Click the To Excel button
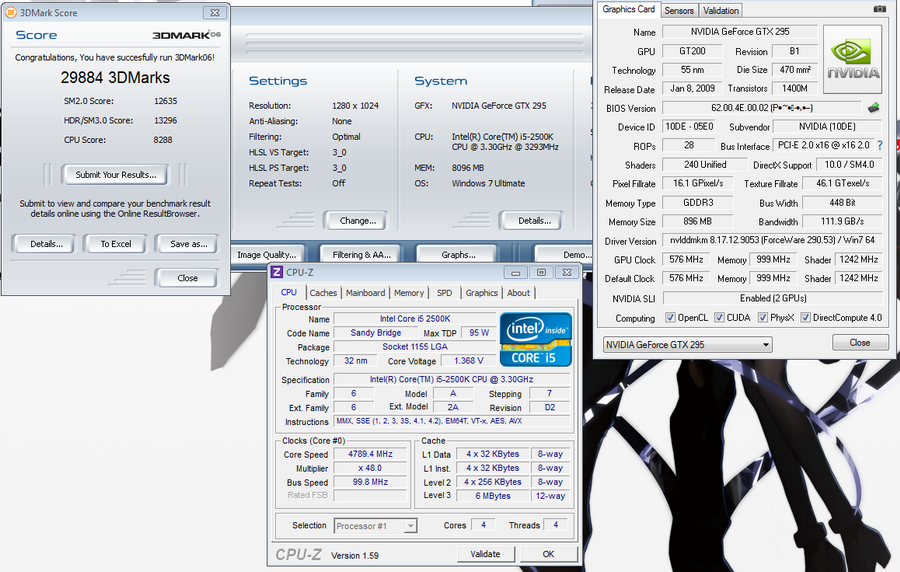The width and height of the screenshot is (900, 572). pyautogui.click(x=116, y=244)
